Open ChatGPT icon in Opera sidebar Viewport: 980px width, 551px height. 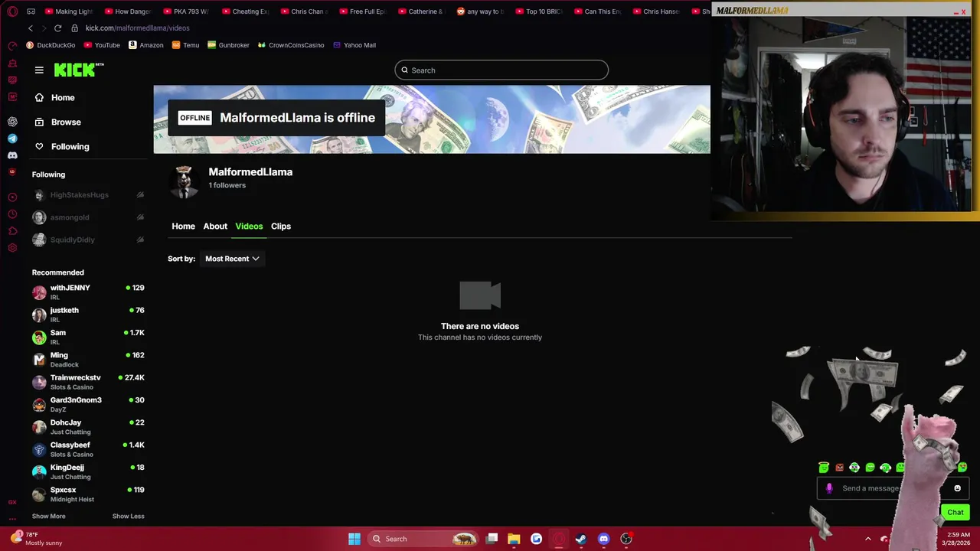tap(12, 122)
